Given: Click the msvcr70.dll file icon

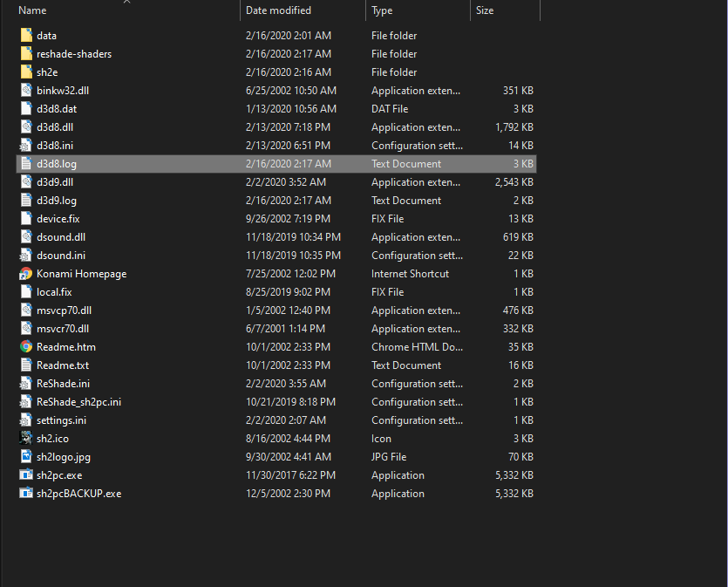Looking at the screenshot, I should tap(26, 328).
